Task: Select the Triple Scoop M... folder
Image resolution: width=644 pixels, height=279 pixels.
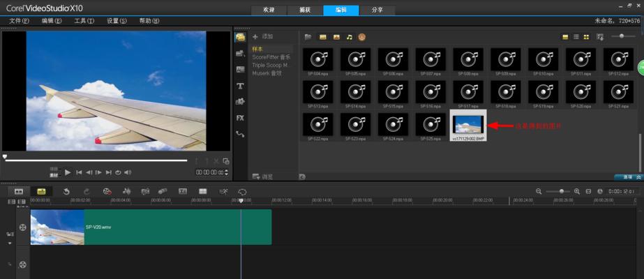Action: click(271, 66)
